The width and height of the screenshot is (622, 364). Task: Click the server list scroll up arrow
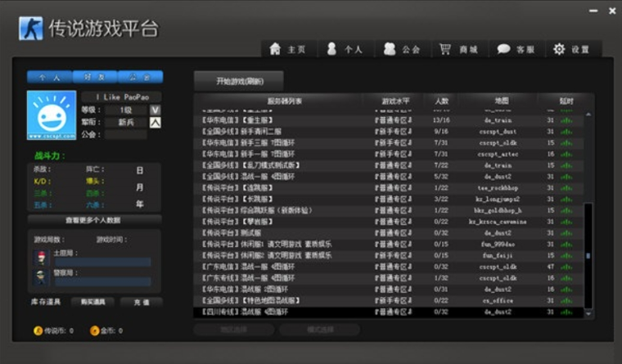[x=588, y=115]
